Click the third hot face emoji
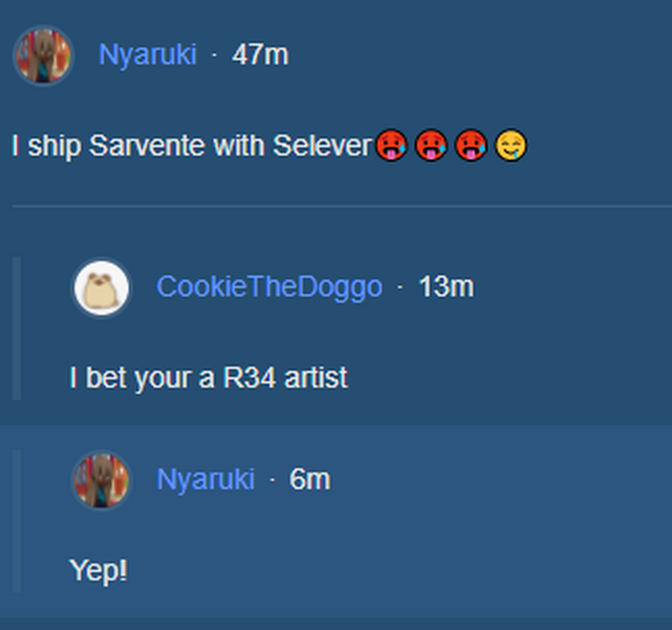The height and width of the screenshot is (630, 672). (x=471, y=145)
